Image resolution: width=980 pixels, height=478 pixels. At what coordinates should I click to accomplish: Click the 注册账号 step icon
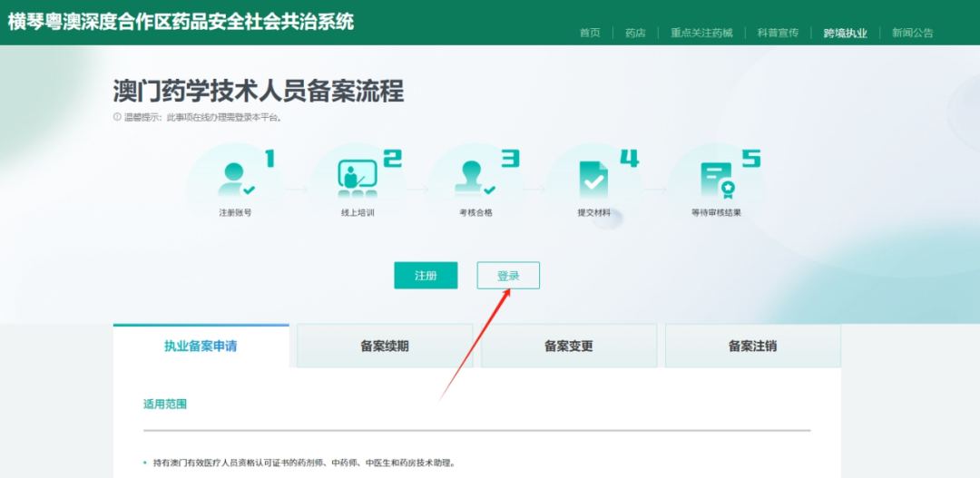236,180
